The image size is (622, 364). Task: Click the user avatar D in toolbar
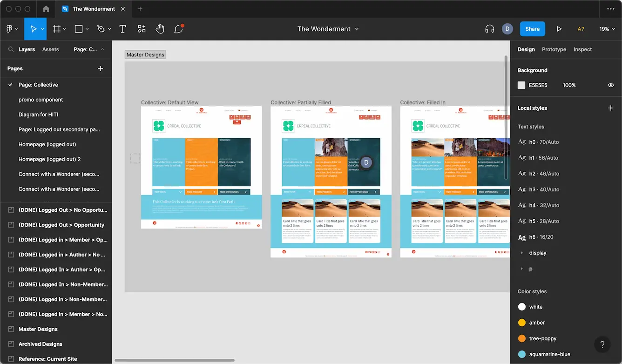click(x=507, y=29)
